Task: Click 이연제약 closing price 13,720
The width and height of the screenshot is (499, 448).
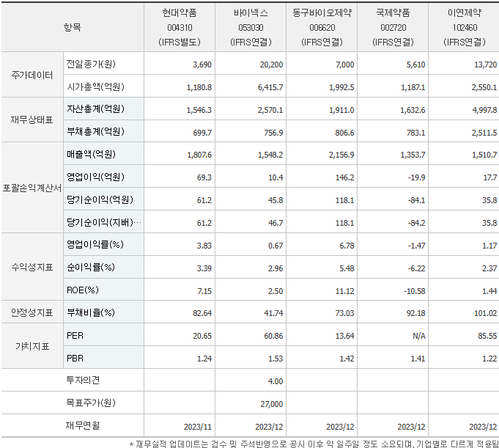Action: point(485,65)
